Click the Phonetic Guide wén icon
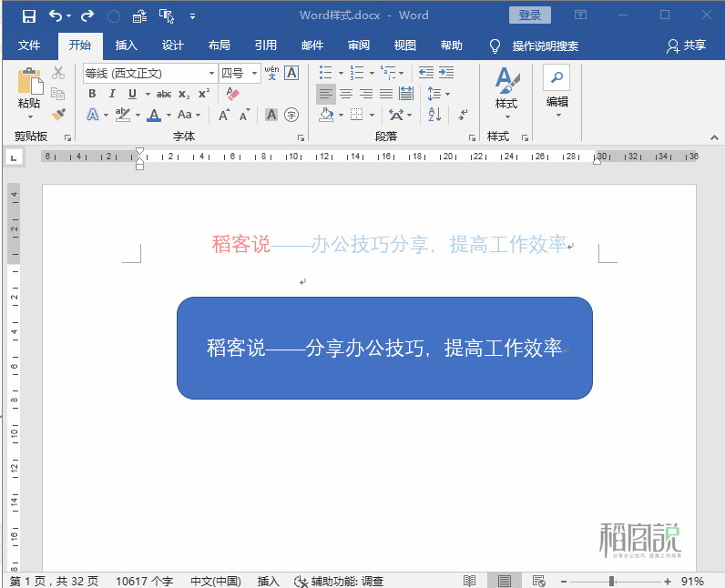 tap(271, 73)
